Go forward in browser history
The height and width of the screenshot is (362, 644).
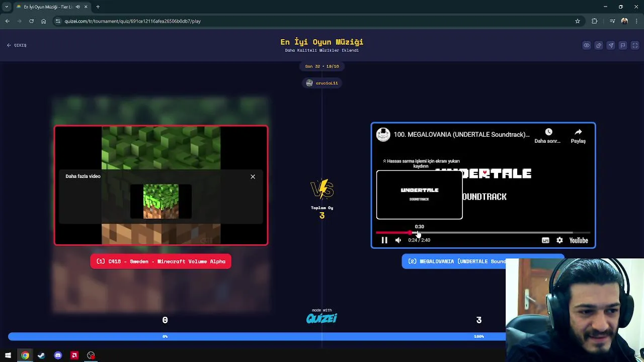(20, 21)
